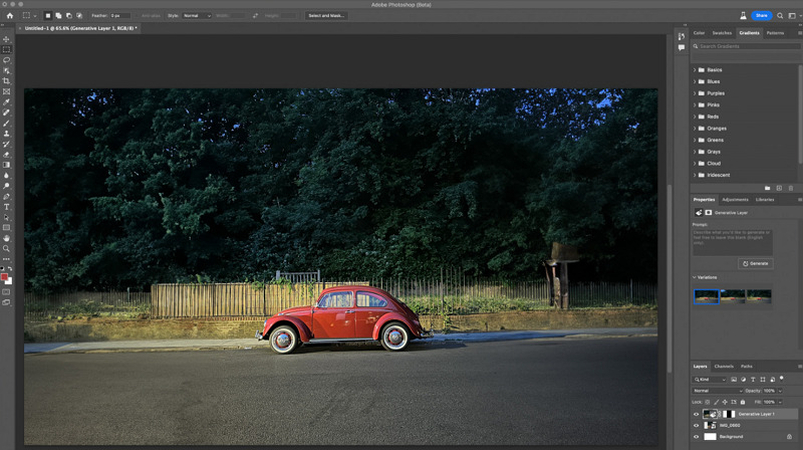The width and height of the screenshot is (803, 450).
Task: Toggle the pixel layer filter
Action: point(733,379)
